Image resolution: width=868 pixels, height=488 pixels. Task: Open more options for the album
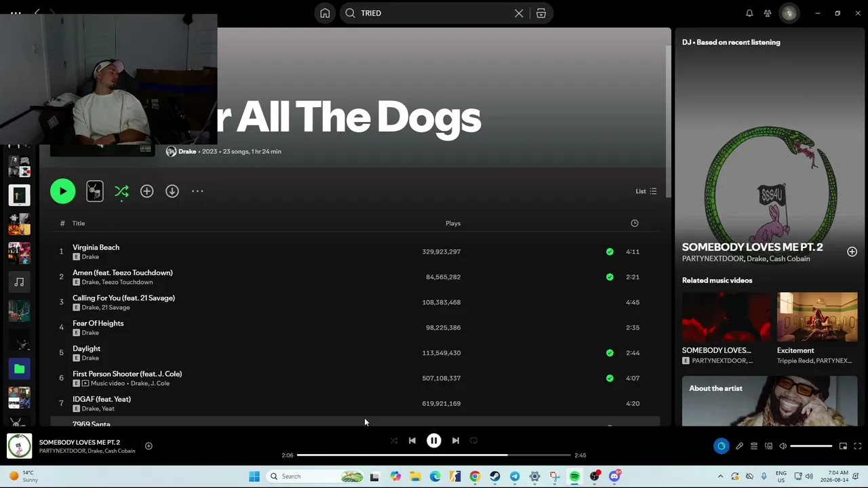(x=197, y=191)
